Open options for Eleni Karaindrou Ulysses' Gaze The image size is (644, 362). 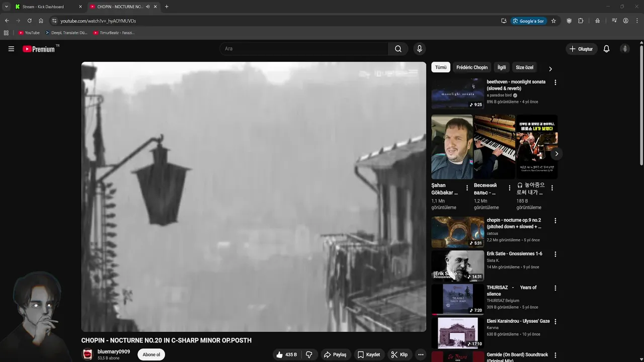(555, 322)
